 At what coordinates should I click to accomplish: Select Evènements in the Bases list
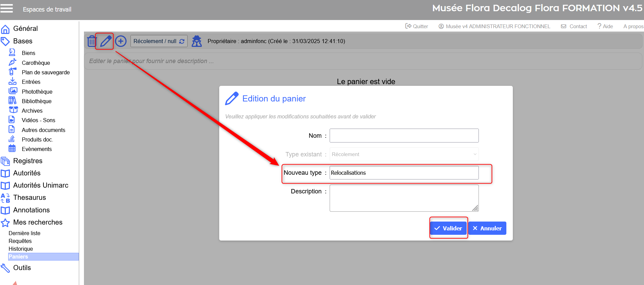click(36, 149)
